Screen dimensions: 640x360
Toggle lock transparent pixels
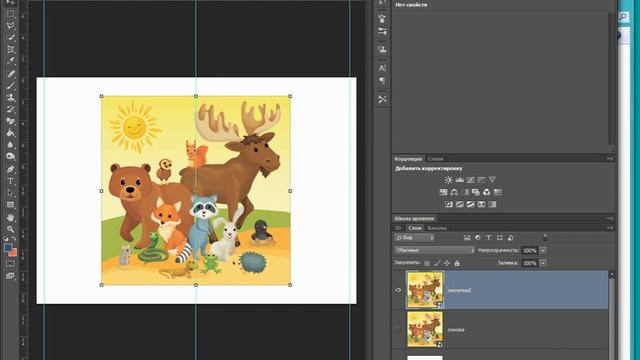coord(427,263)
